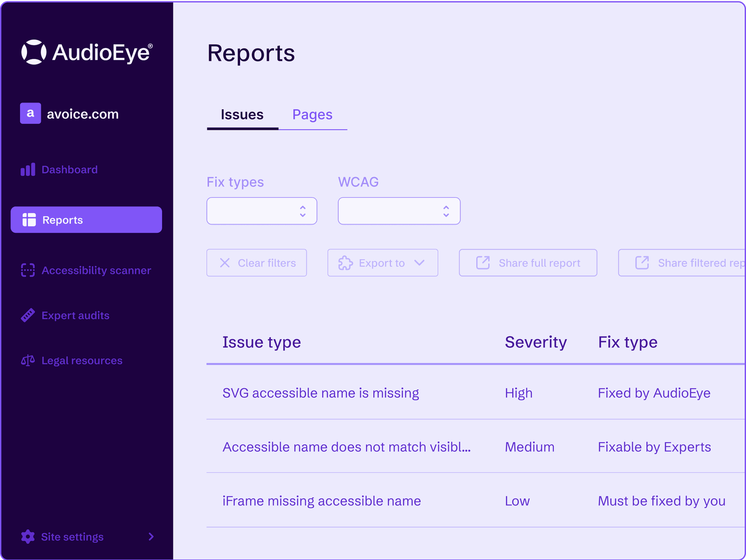Click the avoice.com site avatar icon
The height and width of the screenshot is (560, 746).
[31, 114]
